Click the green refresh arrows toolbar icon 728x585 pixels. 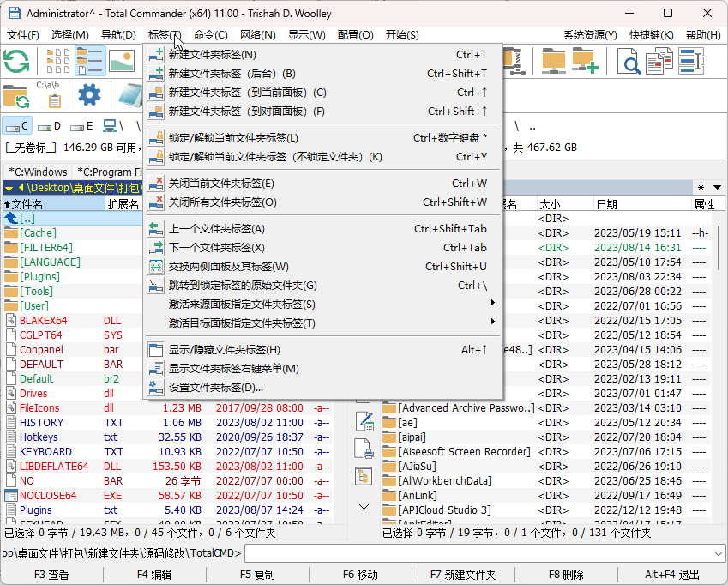(16, 61)
